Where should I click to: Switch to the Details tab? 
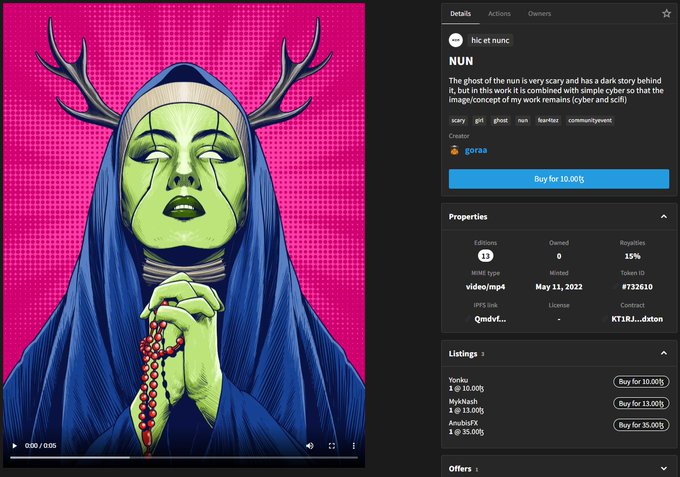(461, 13)
